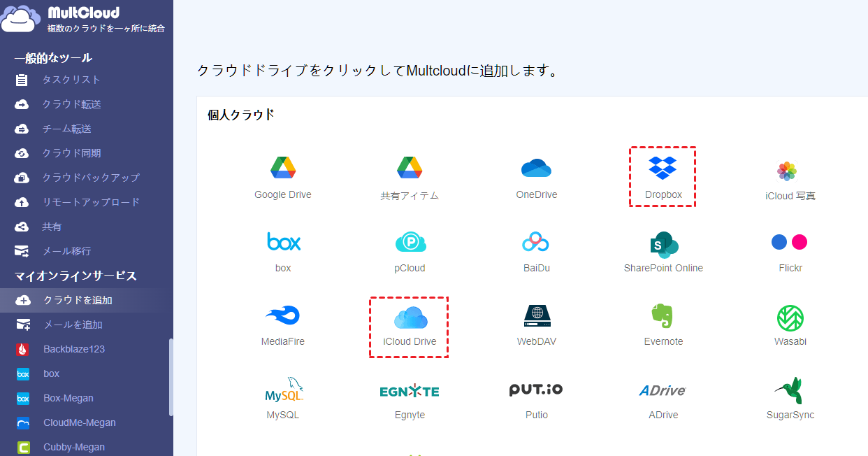
Task: Select the SugarSync hummingbird icon
Action: (788, 390)
